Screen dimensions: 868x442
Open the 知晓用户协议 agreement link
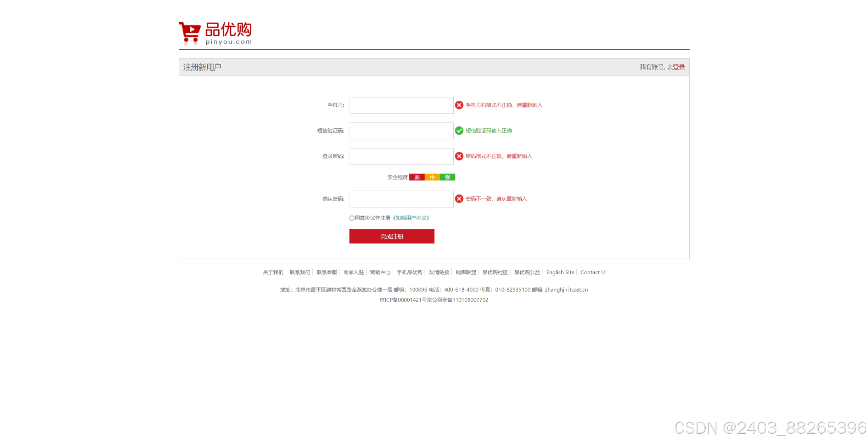coord(411,218)
